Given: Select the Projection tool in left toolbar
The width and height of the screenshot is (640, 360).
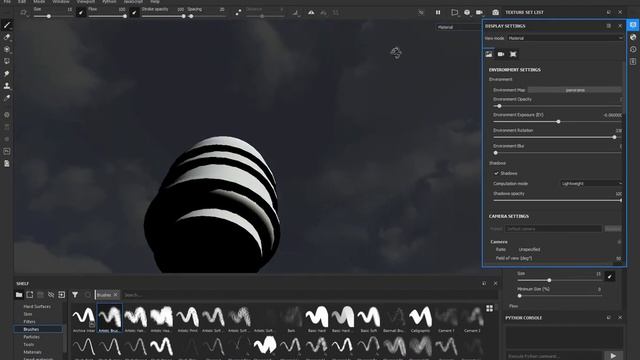Looking at the screenshot, I should (7, 49).
